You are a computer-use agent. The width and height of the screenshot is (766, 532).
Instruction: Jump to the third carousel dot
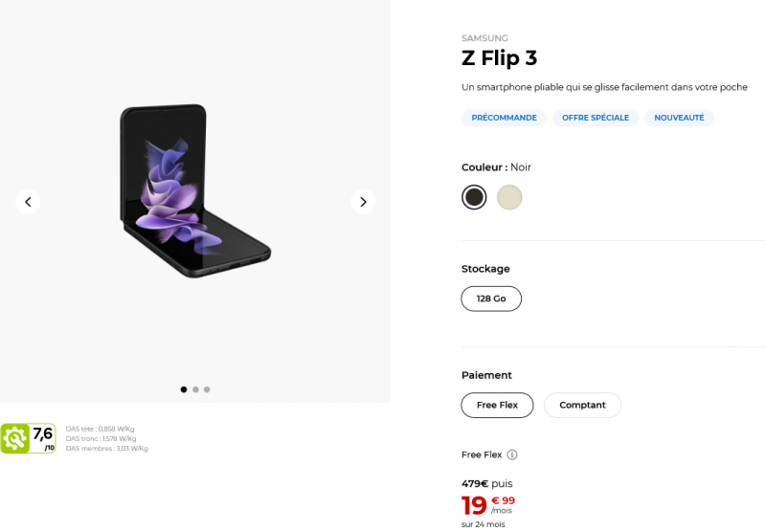[207, 389]
